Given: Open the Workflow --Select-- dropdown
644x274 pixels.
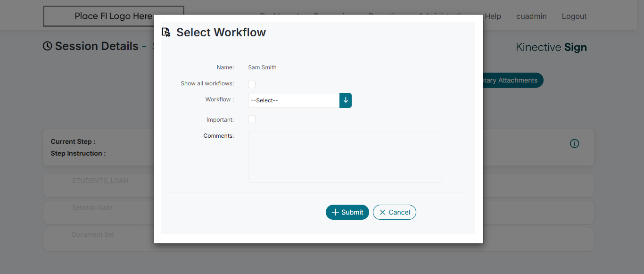Looking at the screenshot, I should [294, 100].
